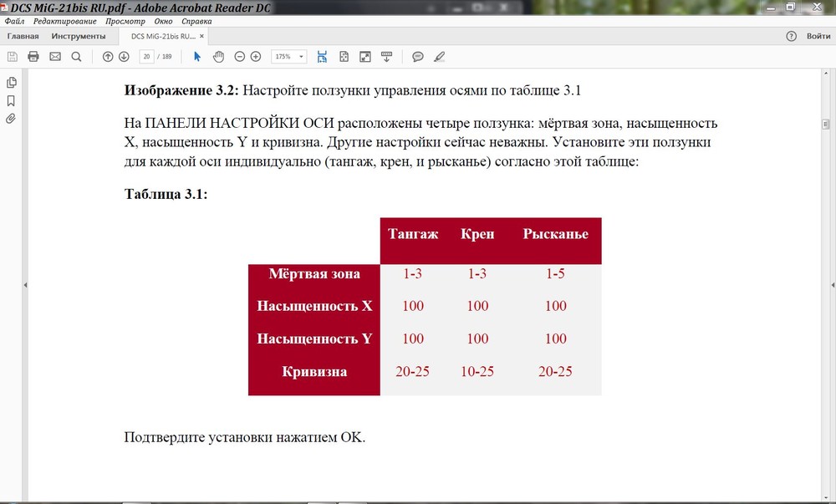Restore down the Acrobat Reader window

point(791,7)
